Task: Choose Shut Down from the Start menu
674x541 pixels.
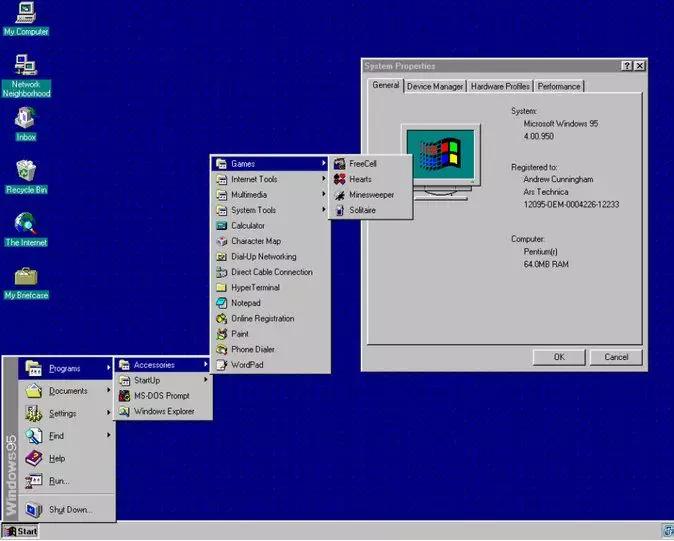Action: [70, 509]
